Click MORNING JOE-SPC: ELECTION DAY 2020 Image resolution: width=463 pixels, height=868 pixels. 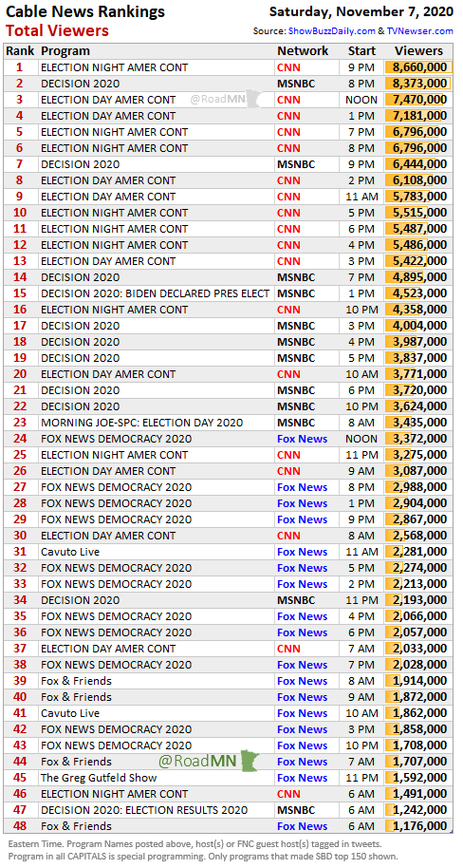[x=141, y=423]
